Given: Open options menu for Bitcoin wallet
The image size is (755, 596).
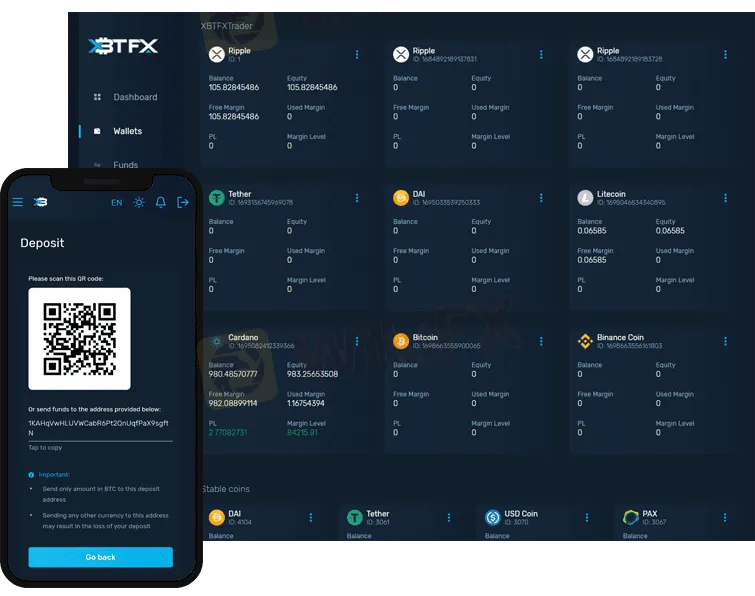Looking at the screenshot, I should (x=541, y=341).
